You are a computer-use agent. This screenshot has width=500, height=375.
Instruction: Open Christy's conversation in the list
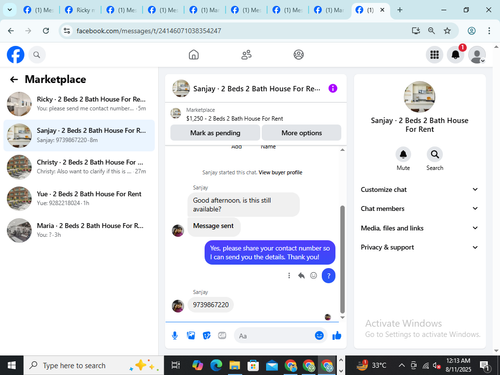pos(79,167)
